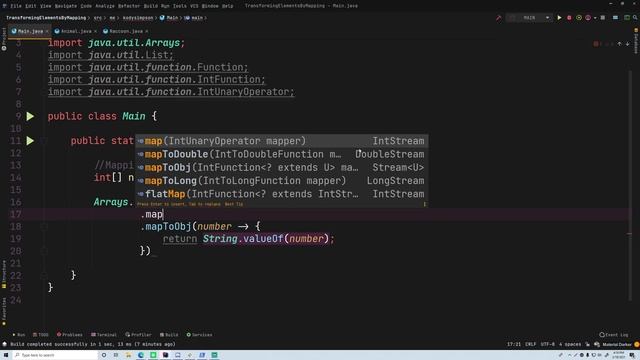Choose the mapToLong completion suggestion
The height and width of the screenshot is (360, 640).
pyautogui.click(x=282, y=181)
